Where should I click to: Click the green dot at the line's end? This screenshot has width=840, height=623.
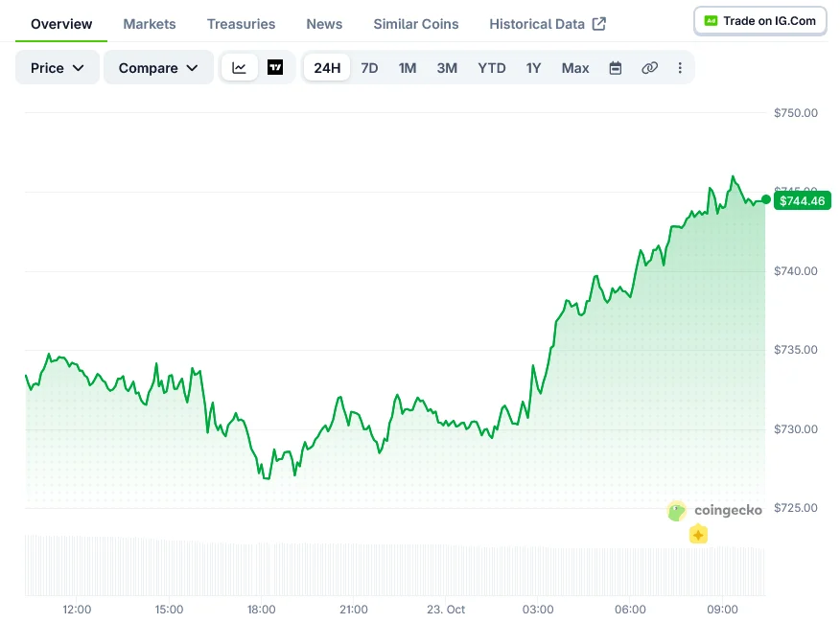pos(766,199)
